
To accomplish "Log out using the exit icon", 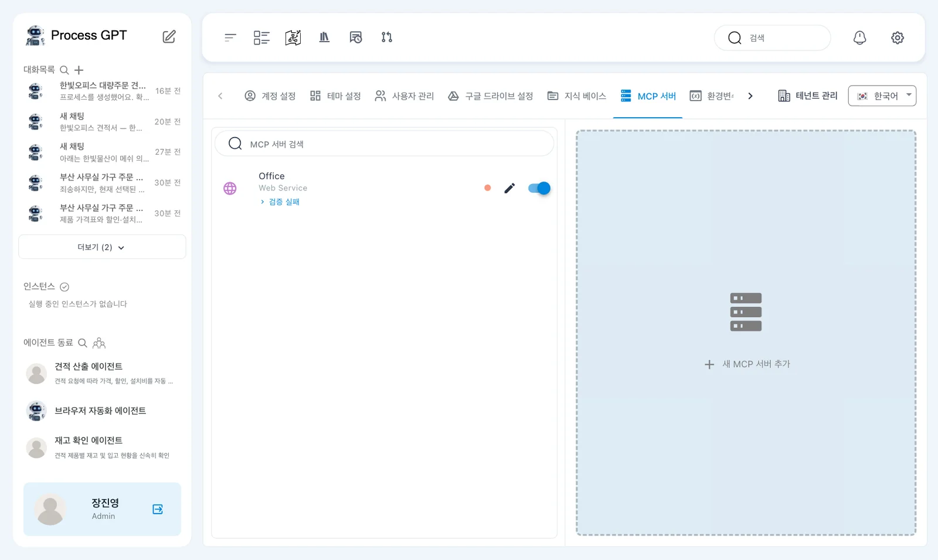I will click(x=158, y=509).
